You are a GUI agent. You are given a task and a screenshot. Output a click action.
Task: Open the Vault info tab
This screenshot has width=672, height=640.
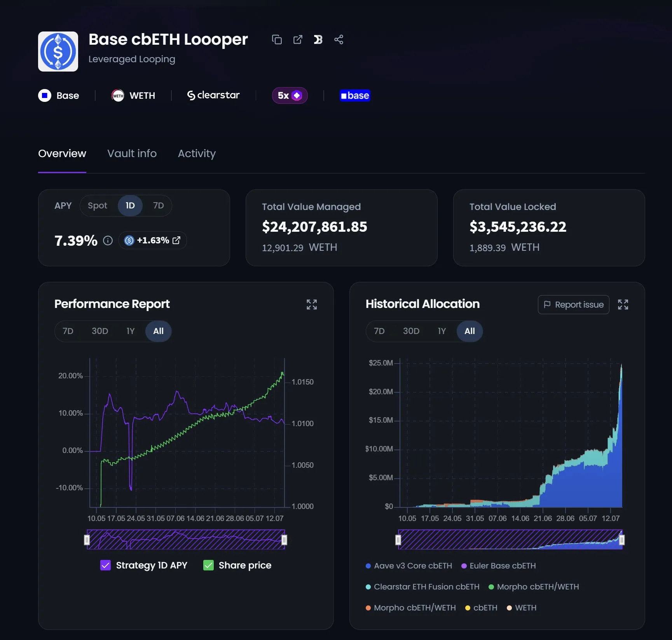132,154
